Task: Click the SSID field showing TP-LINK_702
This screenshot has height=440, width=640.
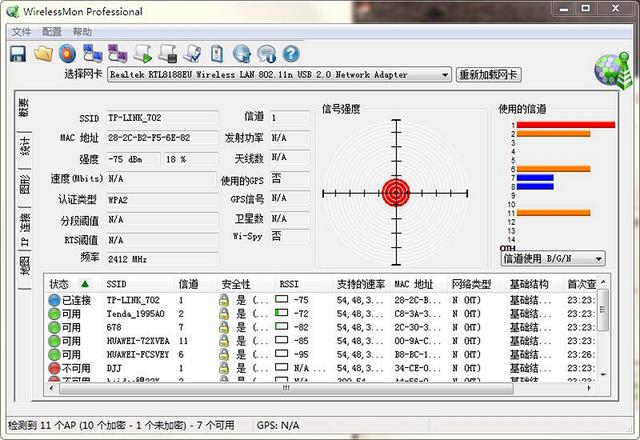Action: [162, 118]
